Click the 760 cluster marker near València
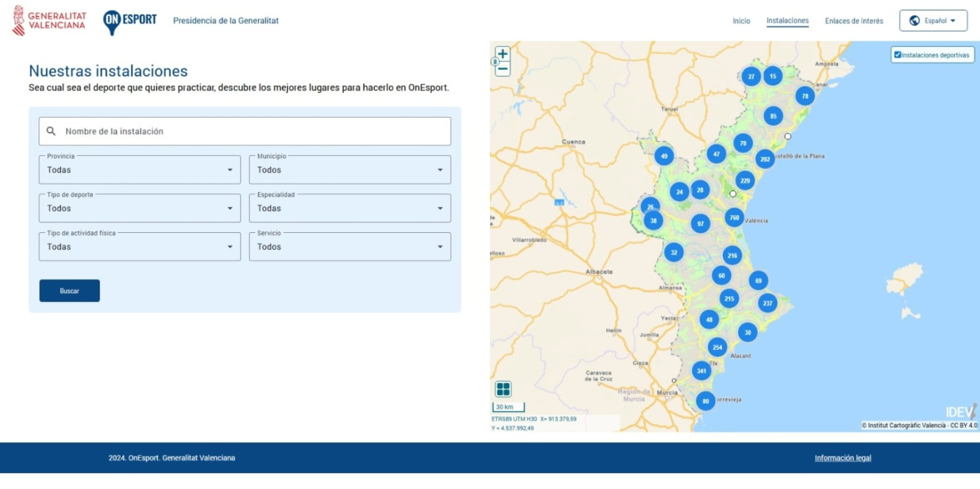The height and width of the screenshot is (489, 980). (734, 218)
